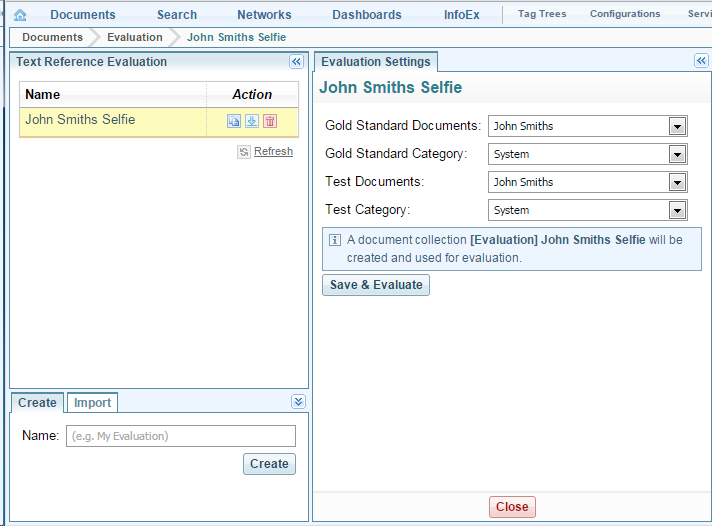Click the red Close button
The image size is (712, 526).
(512, 507)
